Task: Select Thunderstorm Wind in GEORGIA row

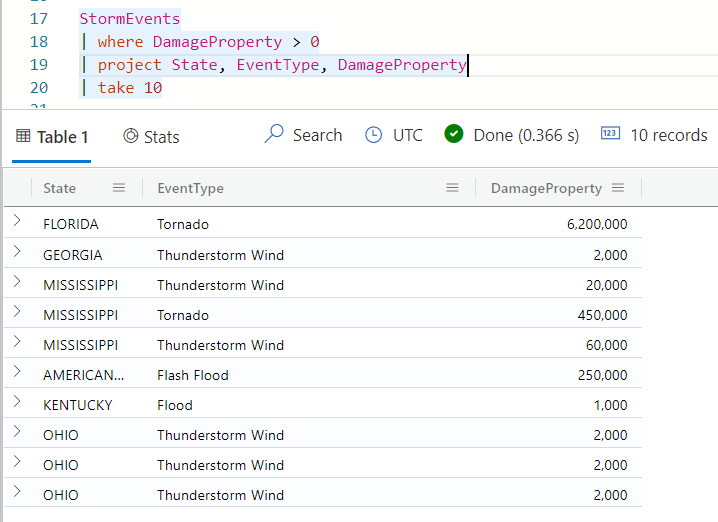Action: pos(221,255)
